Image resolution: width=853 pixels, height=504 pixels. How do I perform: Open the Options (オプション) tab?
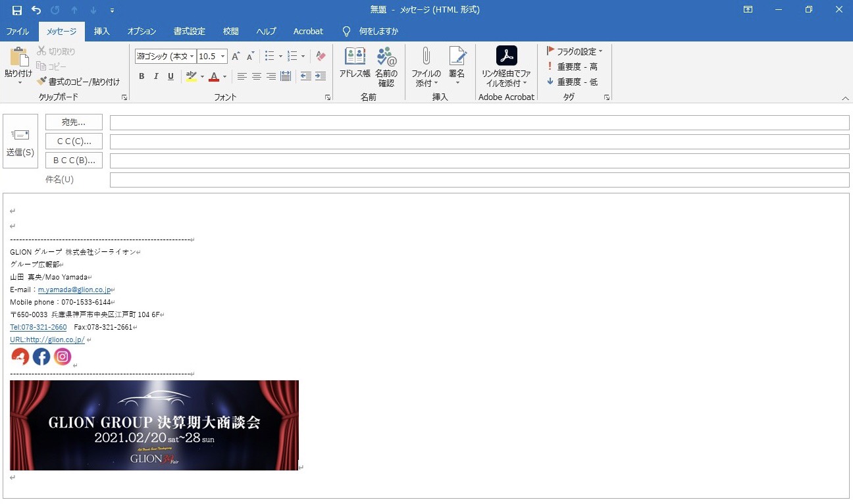pyautogui.click(x=142, y=31)
